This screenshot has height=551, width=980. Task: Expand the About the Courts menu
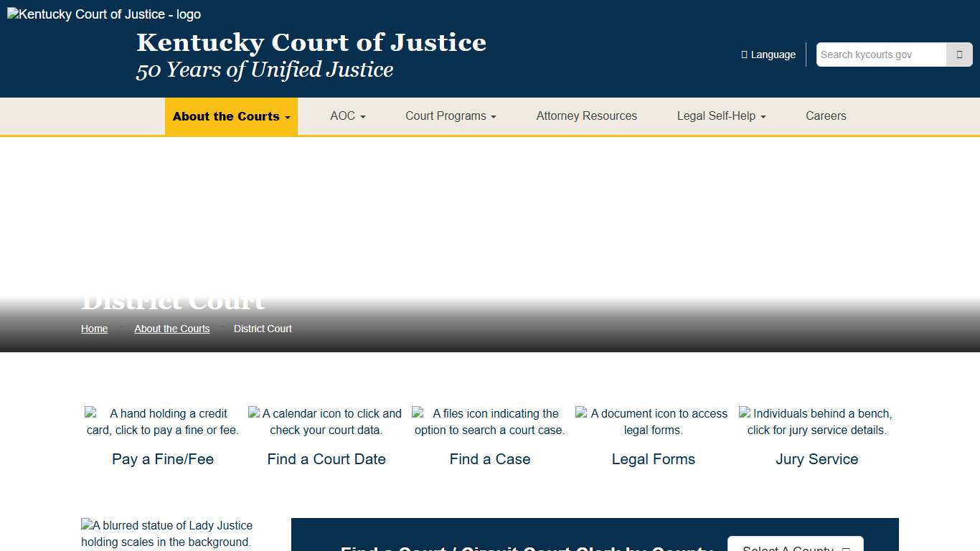coord(230,116)
